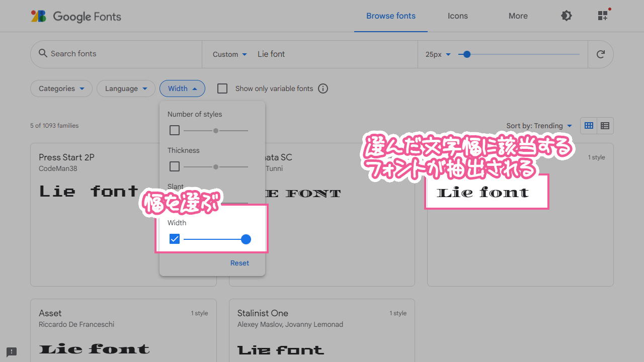Image resolution: width=644 pixels, height=362 pixels.
Task: Click designer name Riccardo De Franceschi
Action: [x=76, y=325]
